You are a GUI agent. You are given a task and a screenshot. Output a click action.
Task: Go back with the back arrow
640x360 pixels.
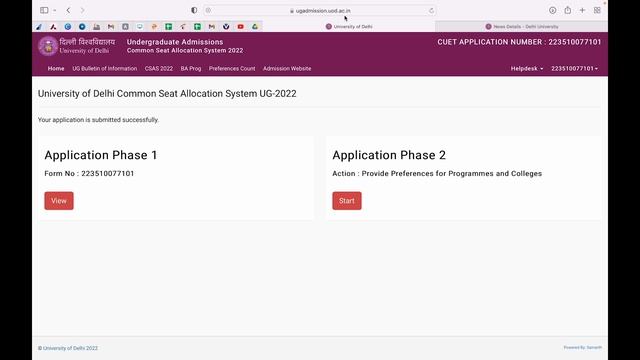(x=68, y=10)
